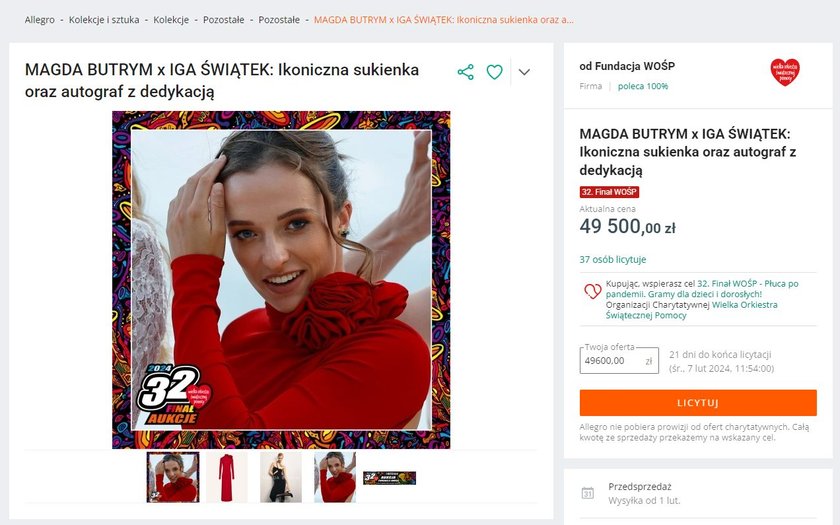Go to Kolekcje i sztuka breadcrumb

(x=104, y=20)
